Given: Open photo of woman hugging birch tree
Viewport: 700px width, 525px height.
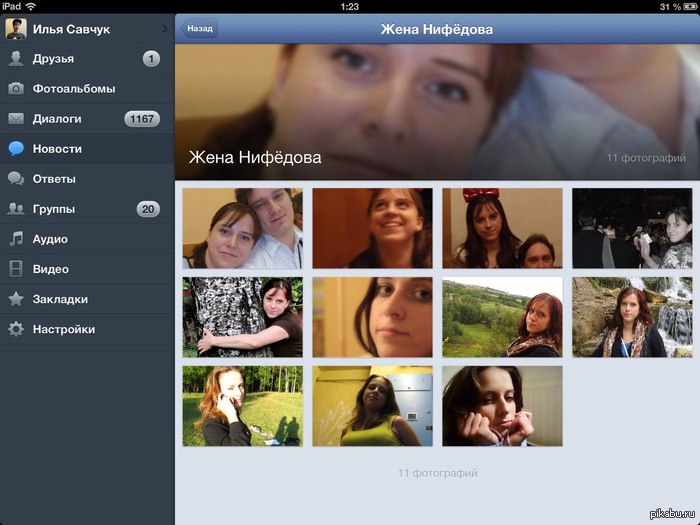Looking at the screenshot, I should coord(242,317).
